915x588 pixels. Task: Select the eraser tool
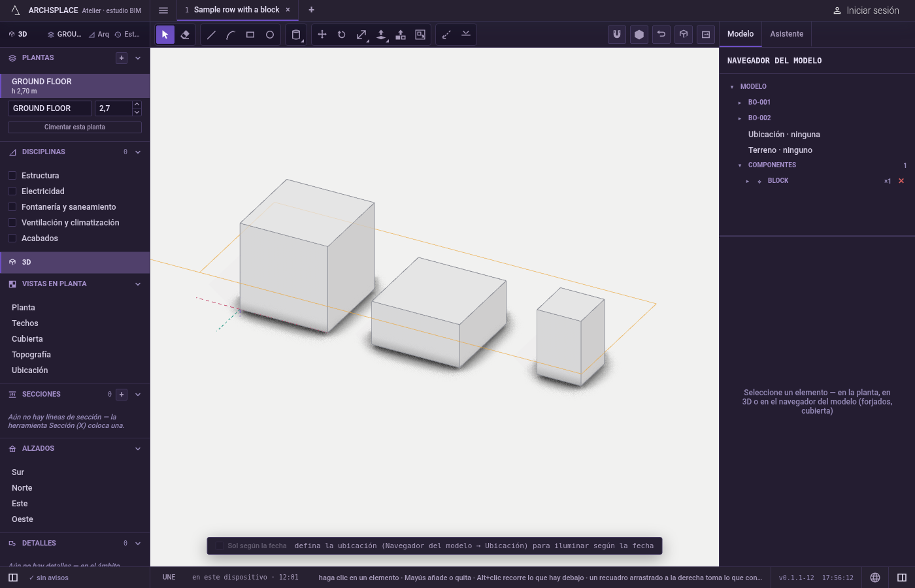[x=185, y=35]
